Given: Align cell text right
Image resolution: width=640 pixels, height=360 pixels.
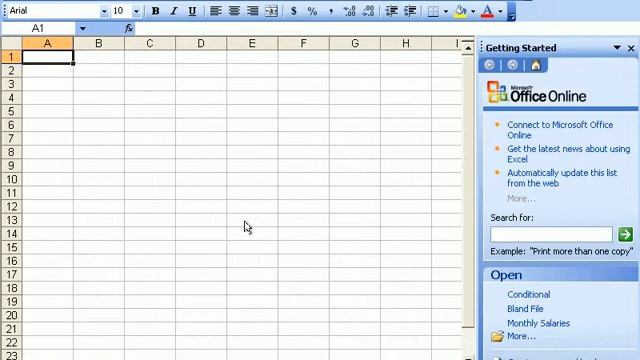Looking at the screenshot, I should (x=252, y=11).
